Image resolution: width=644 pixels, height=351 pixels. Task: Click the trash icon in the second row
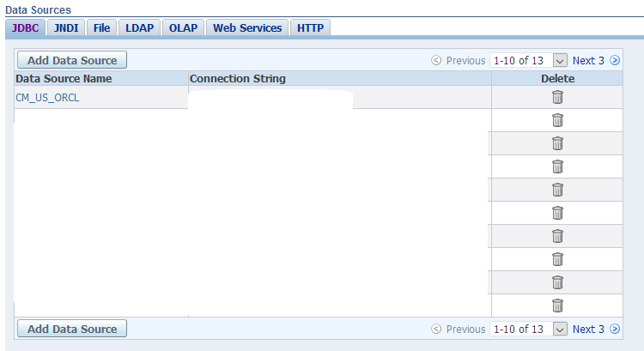tap(557, 120)
